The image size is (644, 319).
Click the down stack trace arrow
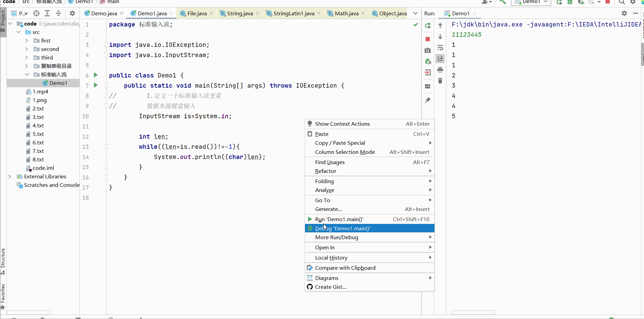pos(440,37)
